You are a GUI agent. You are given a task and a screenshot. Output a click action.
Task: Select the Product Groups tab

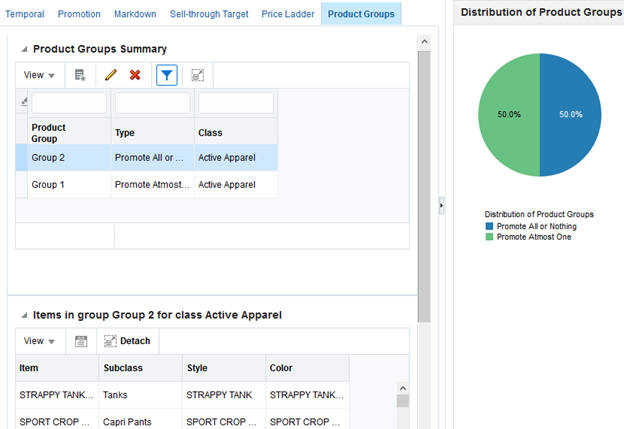[x=361, y=14]
